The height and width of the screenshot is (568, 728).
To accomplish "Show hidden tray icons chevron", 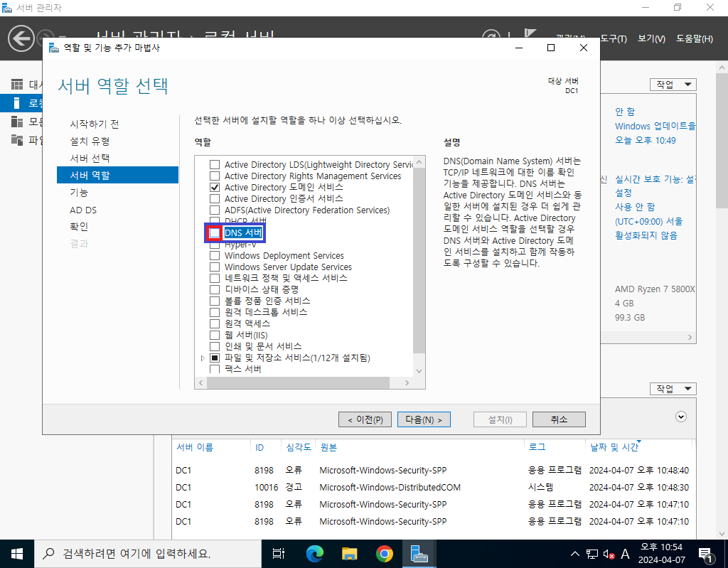I will tap(574, 554).
